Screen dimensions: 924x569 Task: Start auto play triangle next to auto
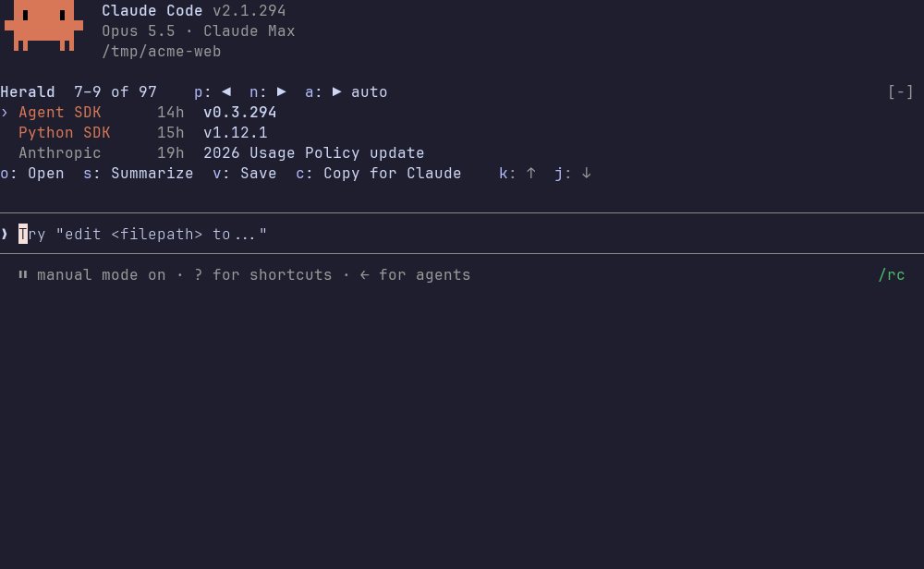tap(337, 91)
